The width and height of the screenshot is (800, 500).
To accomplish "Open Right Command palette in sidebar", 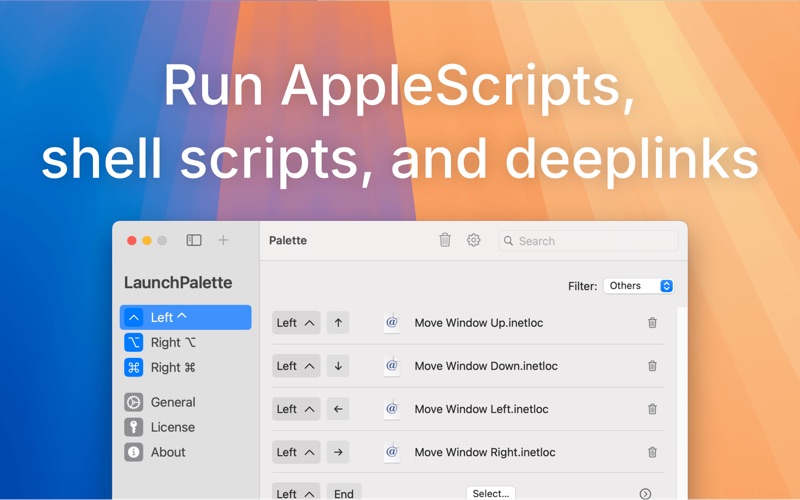I will point(186,367).
